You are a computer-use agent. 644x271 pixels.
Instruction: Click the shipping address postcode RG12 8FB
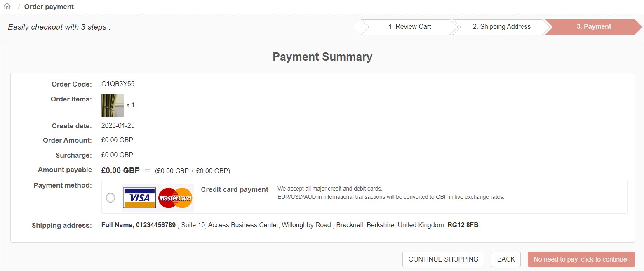463,225
